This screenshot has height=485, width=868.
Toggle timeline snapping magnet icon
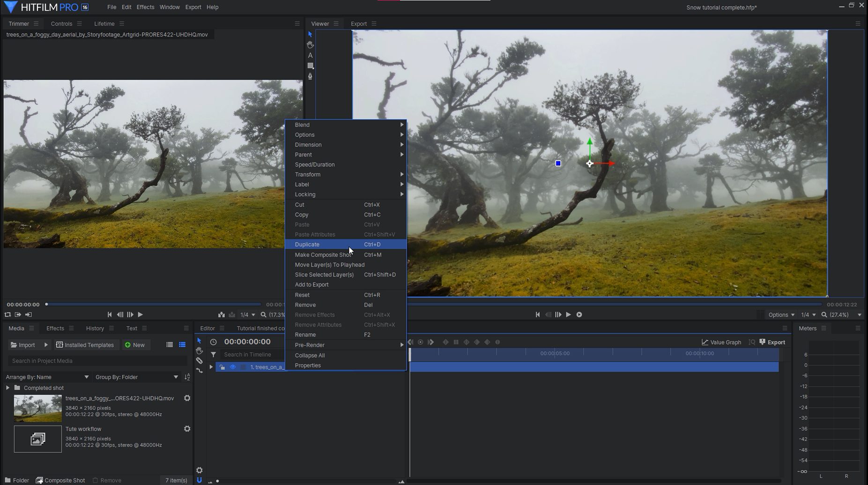(x=199, y=480)
